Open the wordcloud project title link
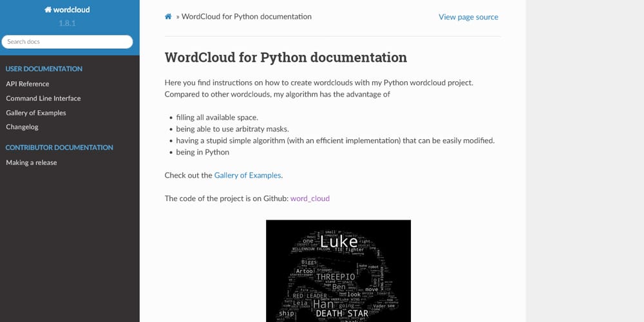 pos(71,10)
